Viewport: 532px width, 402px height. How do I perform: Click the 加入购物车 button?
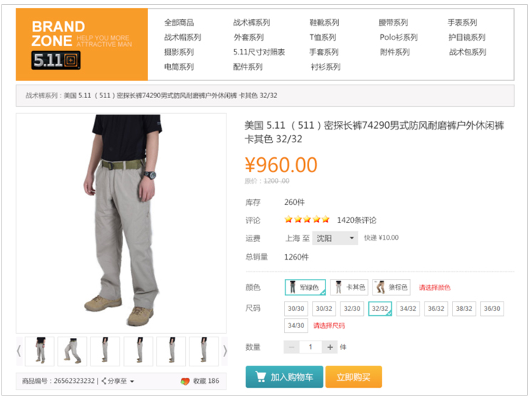(x=284, y=376)
